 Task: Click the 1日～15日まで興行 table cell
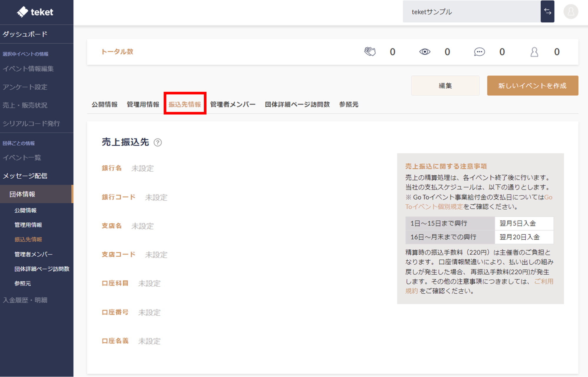coord(450,223)
